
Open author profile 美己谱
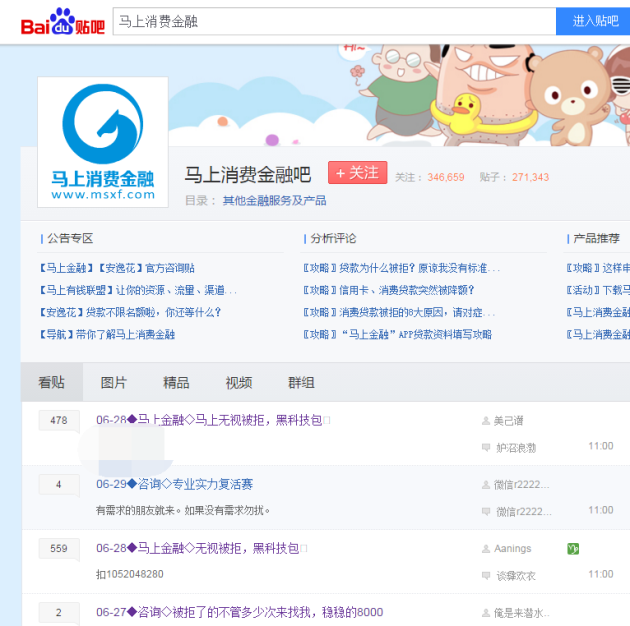508,421
